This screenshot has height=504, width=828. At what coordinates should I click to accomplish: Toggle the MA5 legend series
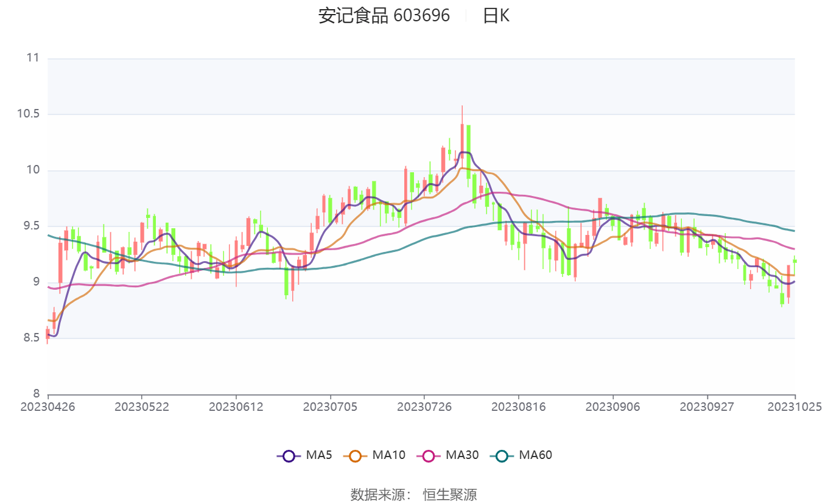(x=304, y=455)
